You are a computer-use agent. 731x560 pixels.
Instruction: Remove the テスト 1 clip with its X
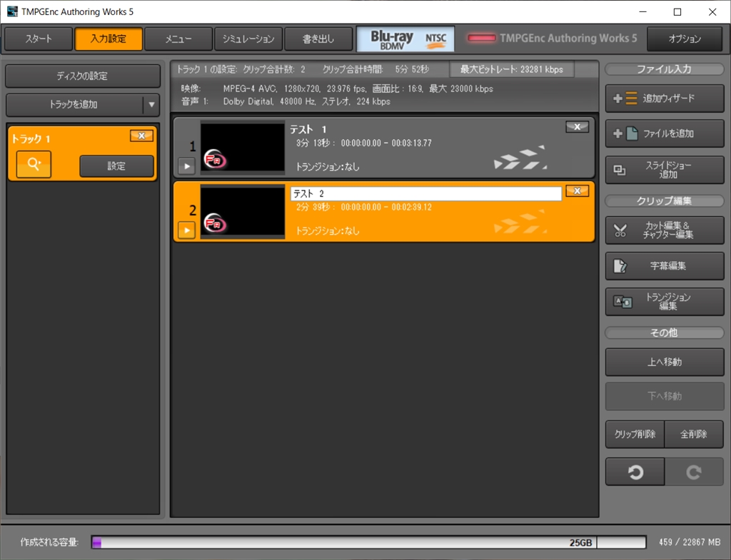[577, 127]
